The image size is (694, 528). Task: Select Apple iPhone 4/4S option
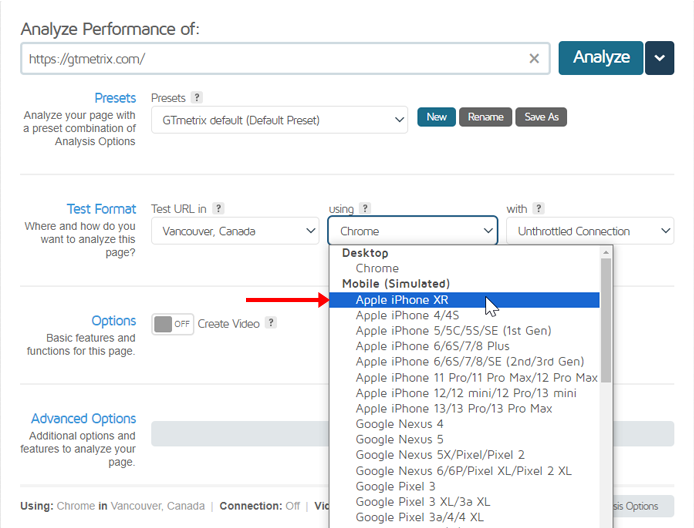pos(465,315)
